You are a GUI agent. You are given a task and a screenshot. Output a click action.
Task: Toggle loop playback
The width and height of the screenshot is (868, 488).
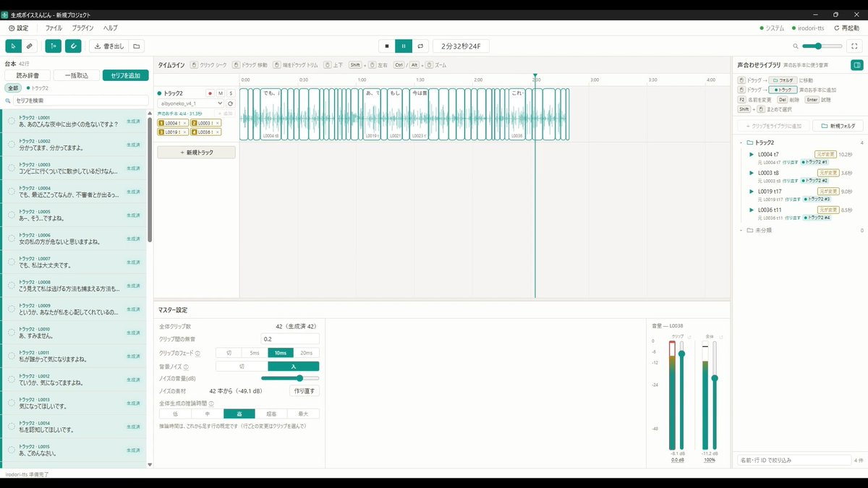tap(420, 46)
